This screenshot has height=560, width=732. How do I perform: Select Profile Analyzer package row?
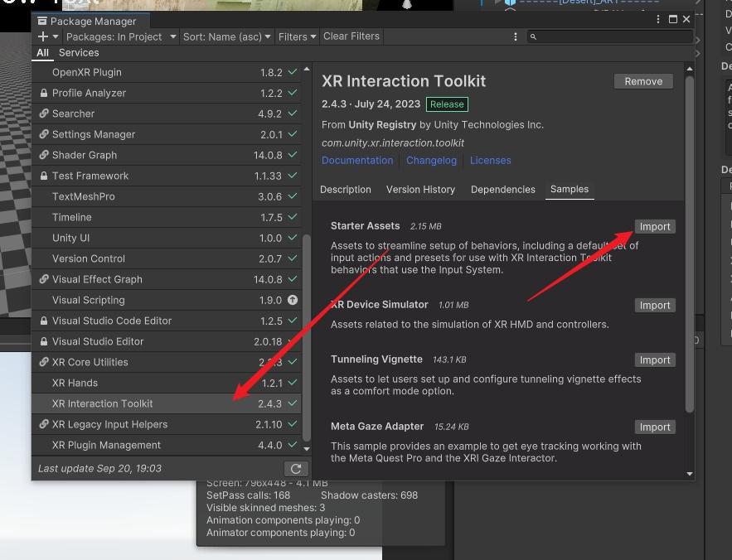pos(167,93)
